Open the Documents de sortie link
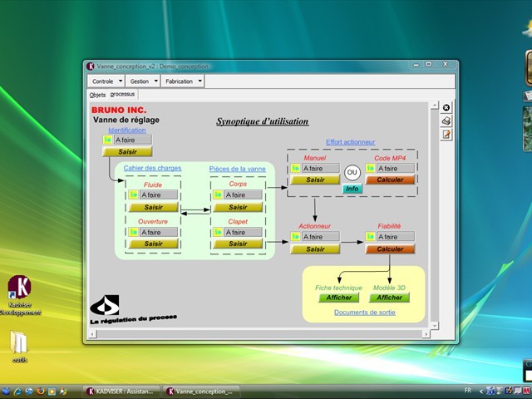This screenshot has height=399, width=532. (x=365, y=313)
